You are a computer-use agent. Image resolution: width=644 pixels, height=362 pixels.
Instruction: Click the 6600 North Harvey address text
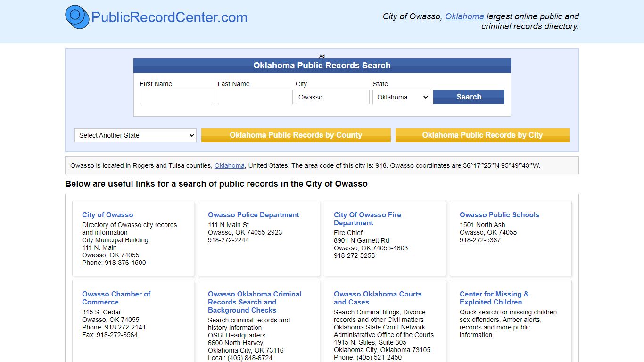point(236,343)
